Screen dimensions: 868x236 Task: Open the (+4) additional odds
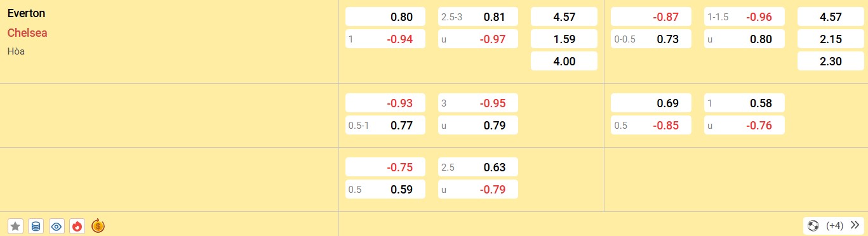point(834,225)
